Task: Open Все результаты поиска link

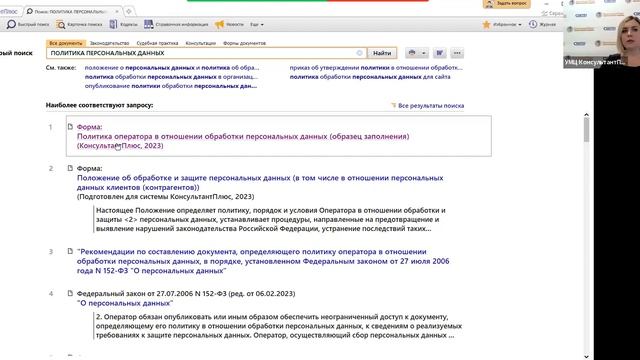Action: point(431,106)
